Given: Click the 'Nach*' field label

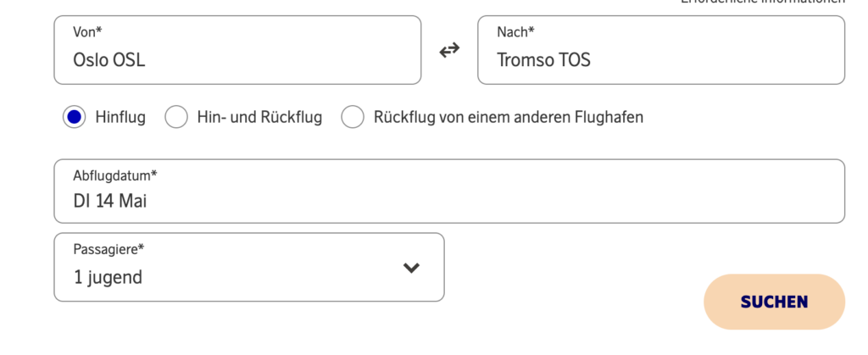Looking at the screenshot, I should pos(515,32).
